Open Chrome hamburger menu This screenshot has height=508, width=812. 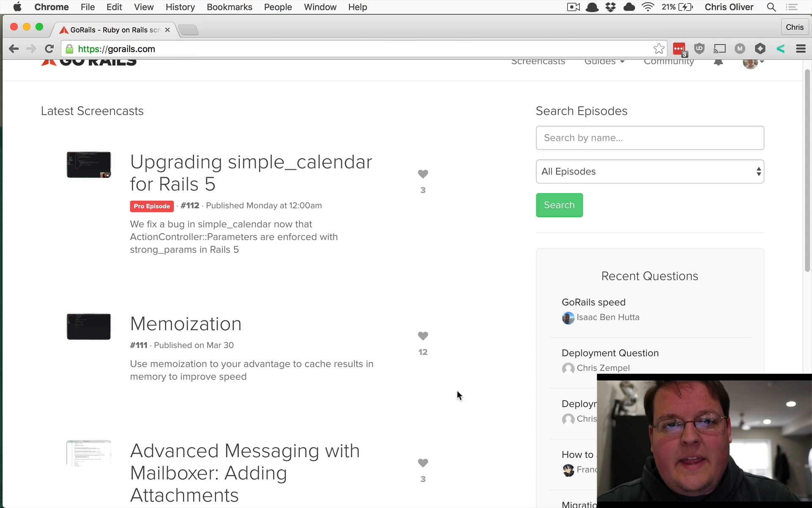[x=801, y=49]
